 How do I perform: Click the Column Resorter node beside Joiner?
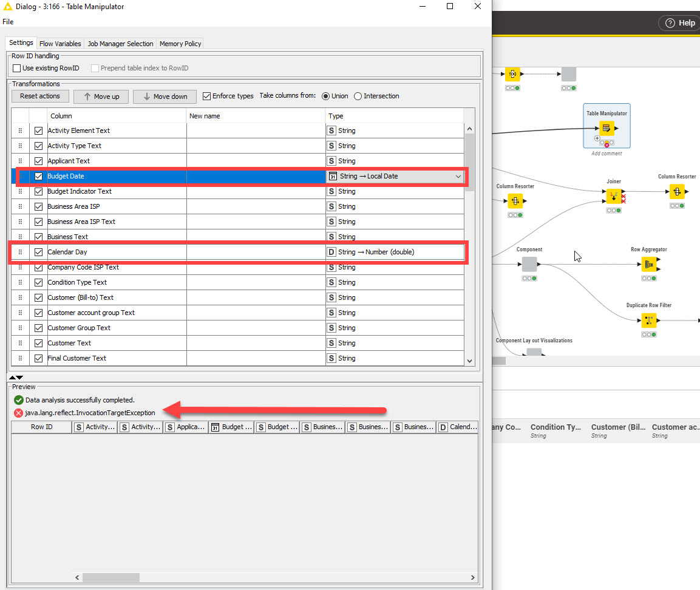coord(677,191)
